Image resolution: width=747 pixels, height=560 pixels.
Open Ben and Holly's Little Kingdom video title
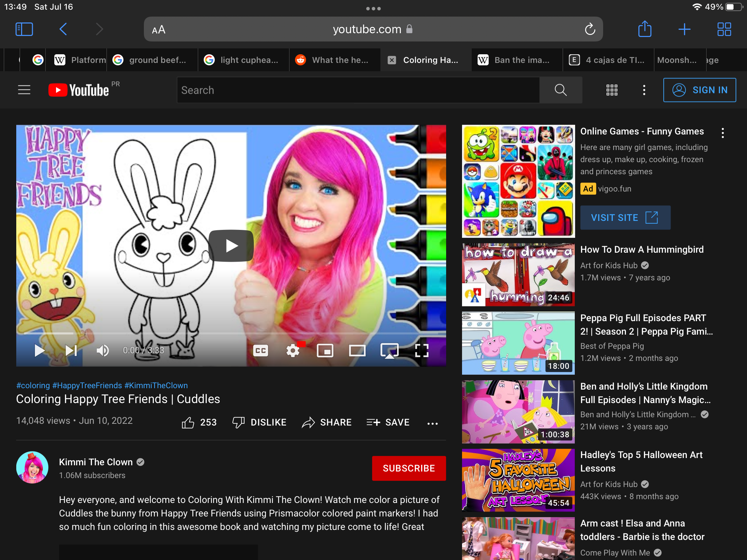click(x=645, y=393)
